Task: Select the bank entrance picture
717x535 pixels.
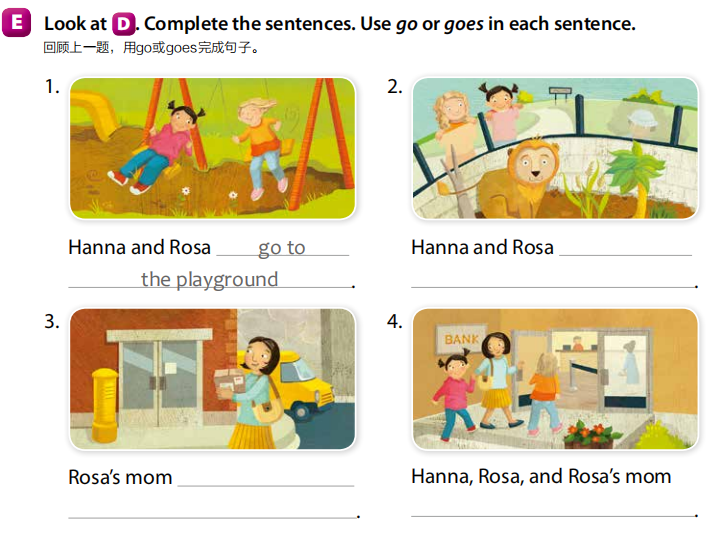Action: 555,379
